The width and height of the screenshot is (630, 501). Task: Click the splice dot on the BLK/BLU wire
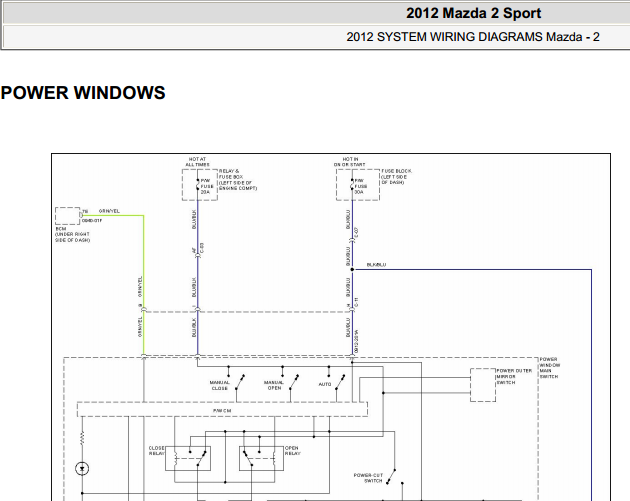pyautogui.click(x=352, y=270)
